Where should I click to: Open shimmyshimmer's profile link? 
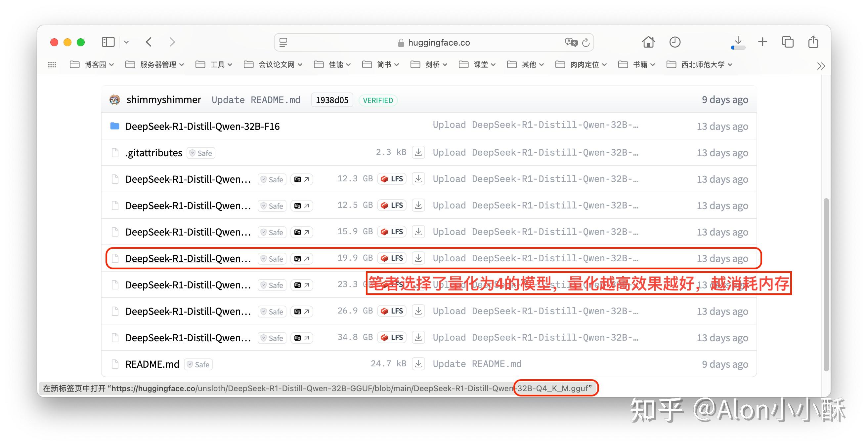tap(164, 100)
